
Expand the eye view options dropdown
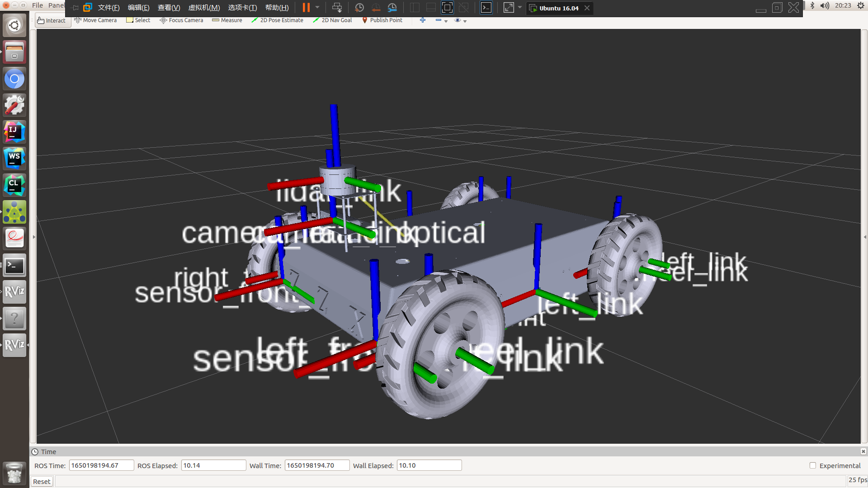click(460, 20)
